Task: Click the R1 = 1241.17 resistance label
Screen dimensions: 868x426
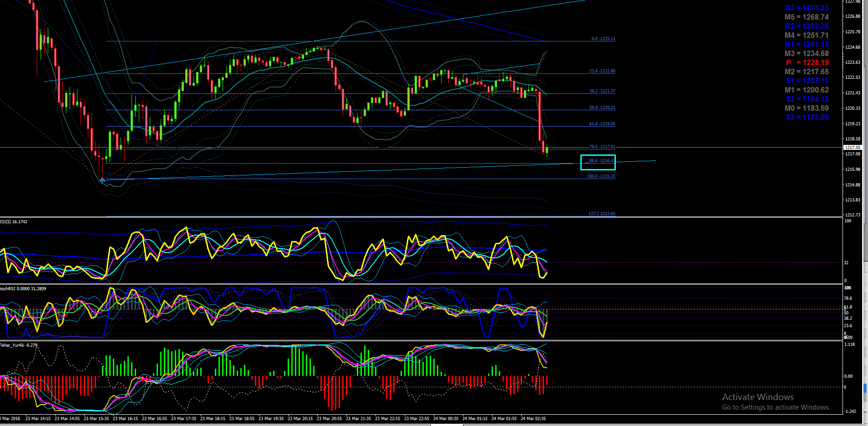Action: tap(807, 45)
